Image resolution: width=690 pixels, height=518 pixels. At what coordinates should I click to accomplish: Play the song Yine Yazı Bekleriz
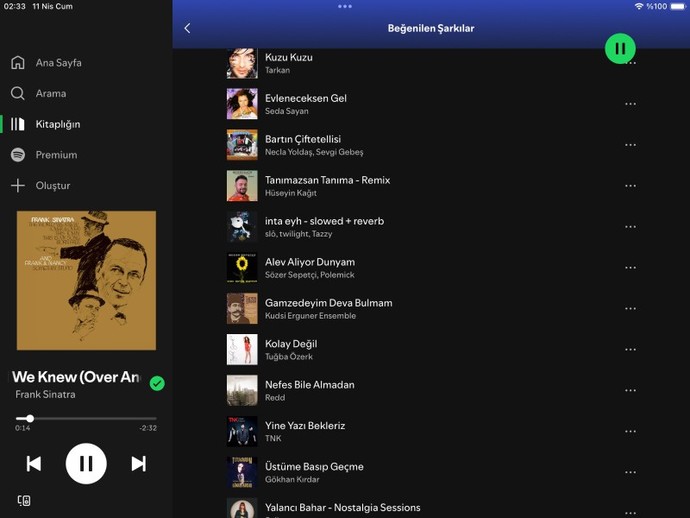tap(431, 431)
